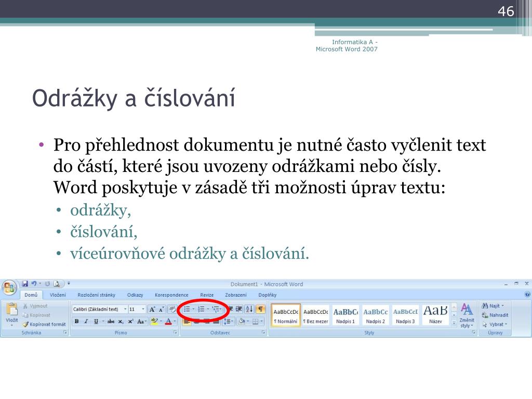Save the document with the floppy disk icon

[25, 284]
